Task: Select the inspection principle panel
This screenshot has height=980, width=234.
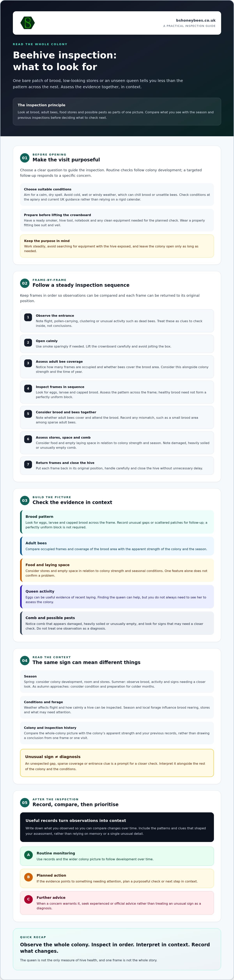Action: tap(117, 112)
